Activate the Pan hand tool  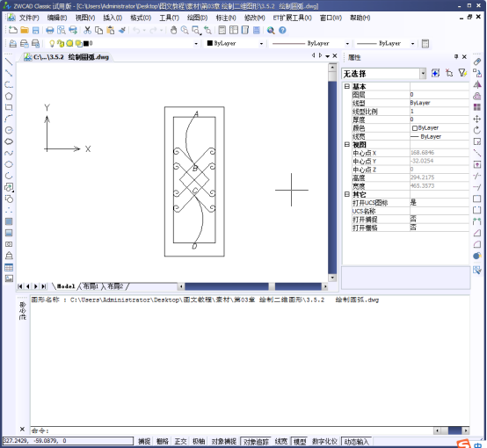[174, 30]
